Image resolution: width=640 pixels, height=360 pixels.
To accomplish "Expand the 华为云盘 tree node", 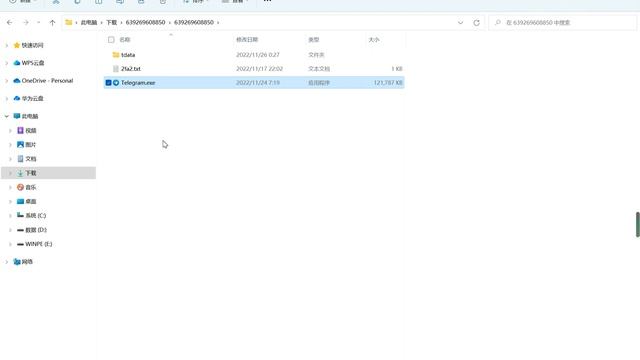I will point(7,98).
